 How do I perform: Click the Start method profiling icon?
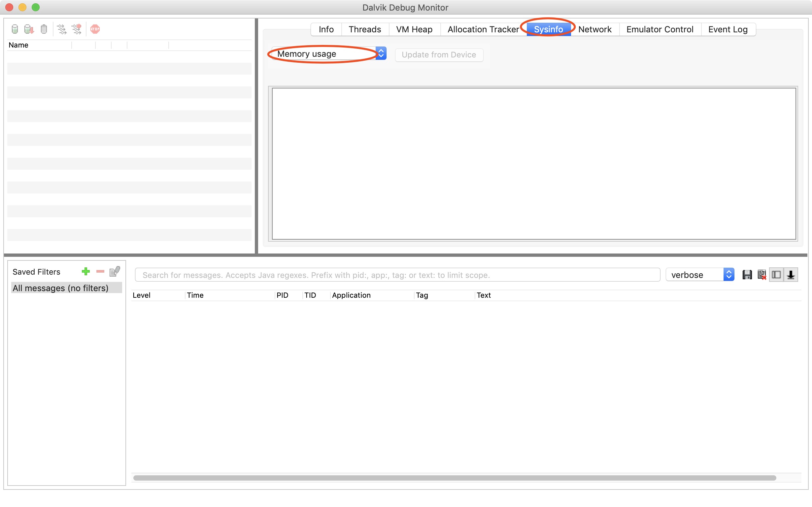click(77, 29)
